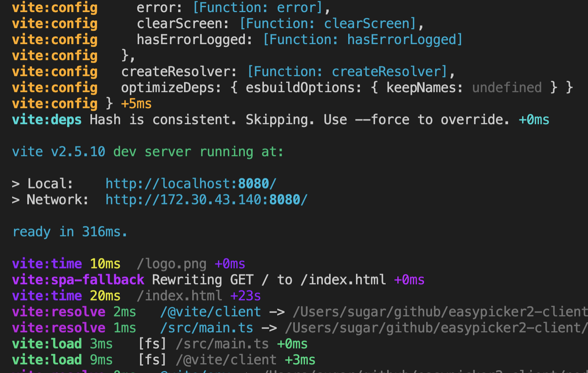Click the "> Local:" label

43,184
